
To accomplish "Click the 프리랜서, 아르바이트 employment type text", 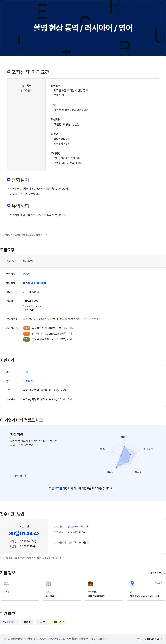I will tap(35, 283).
